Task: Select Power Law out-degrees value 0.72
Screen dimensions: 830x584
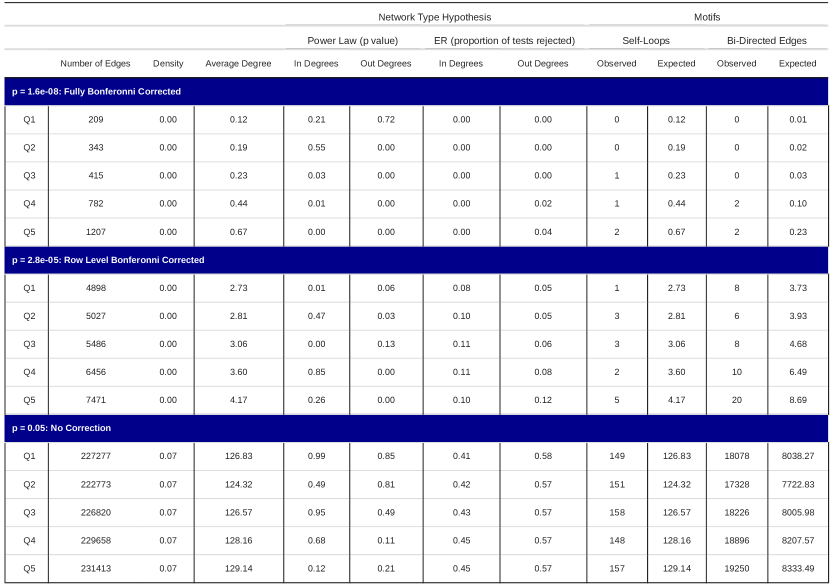Action: pyautogui.click(x=386, y=120)
